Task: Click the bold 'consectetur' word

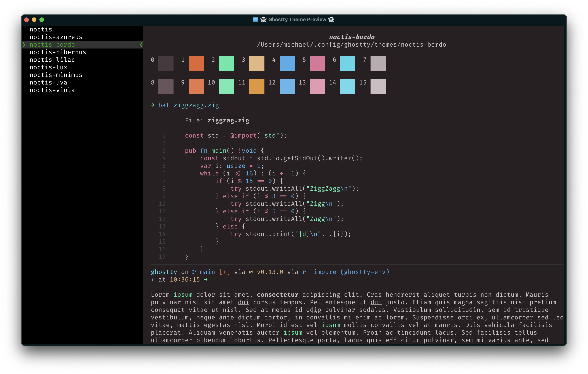Action: tap(277, 295)
